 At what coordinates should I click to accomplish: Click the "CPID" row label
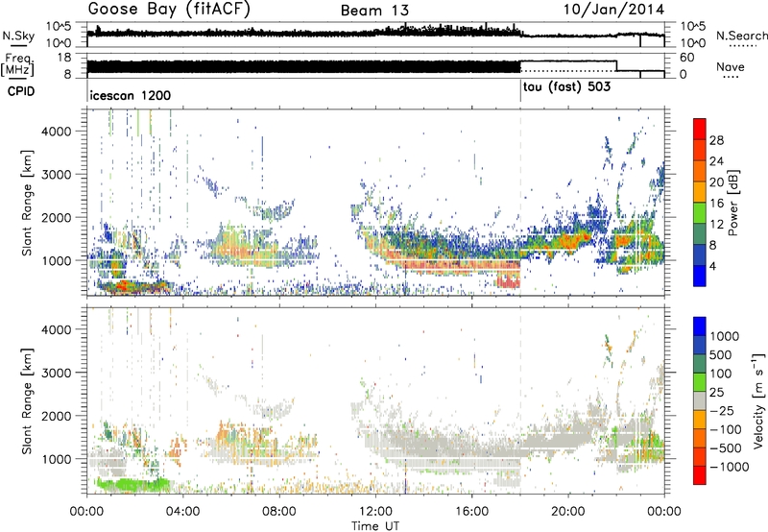pyautogui.click(x=21, y=91)
